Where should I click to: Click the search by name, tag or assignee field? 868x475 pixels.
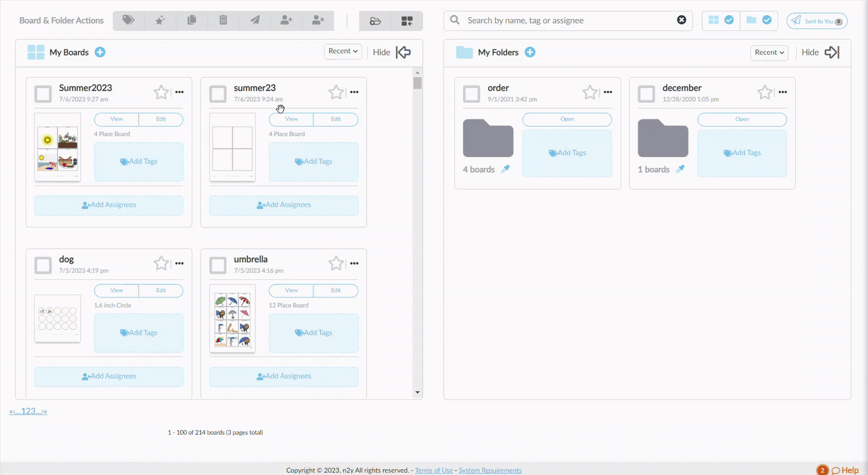tap(569, 20)
